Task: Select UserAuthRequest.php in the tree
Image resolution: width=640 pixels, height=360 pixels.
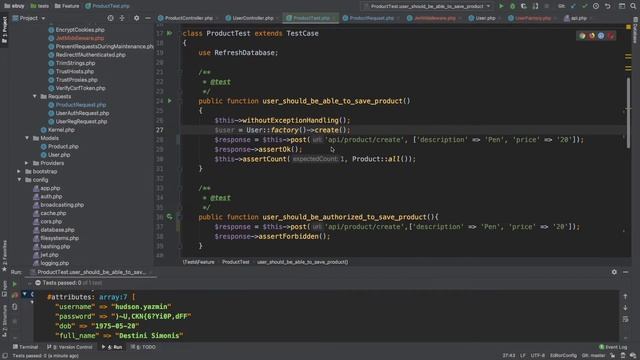Action: click(82, 113)
